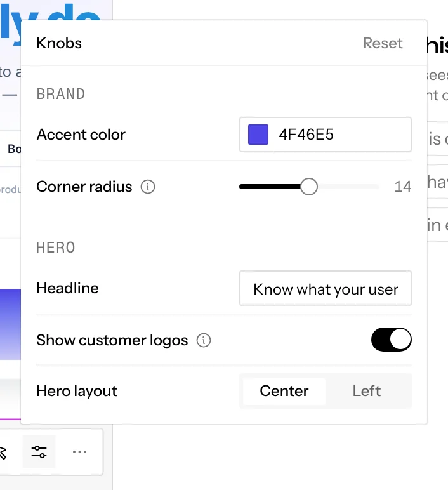The width and height of the screenshot is (448, 490).
Task: Open the more options ellipsis menu
Action: 79,452
